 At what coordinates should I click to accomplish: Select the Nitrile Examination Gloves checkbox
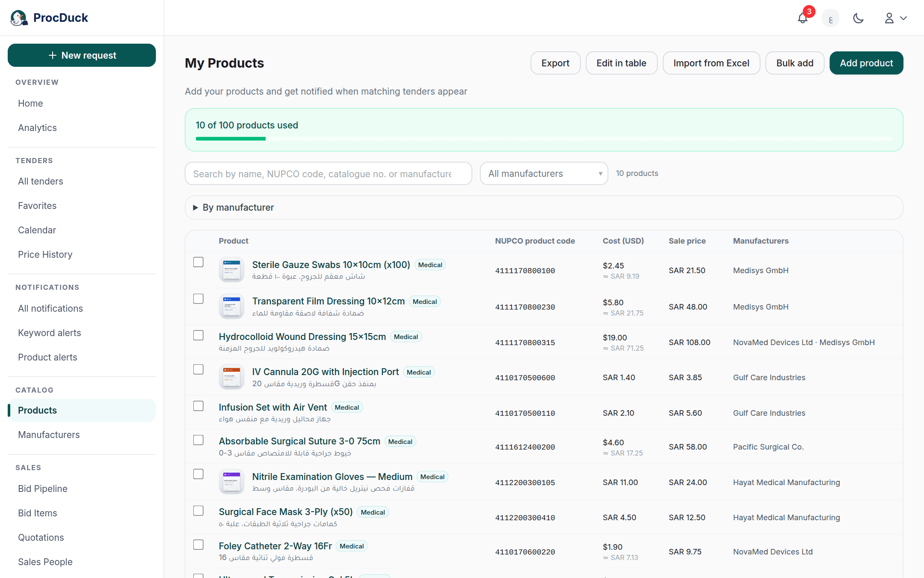(x=198, y=474)
